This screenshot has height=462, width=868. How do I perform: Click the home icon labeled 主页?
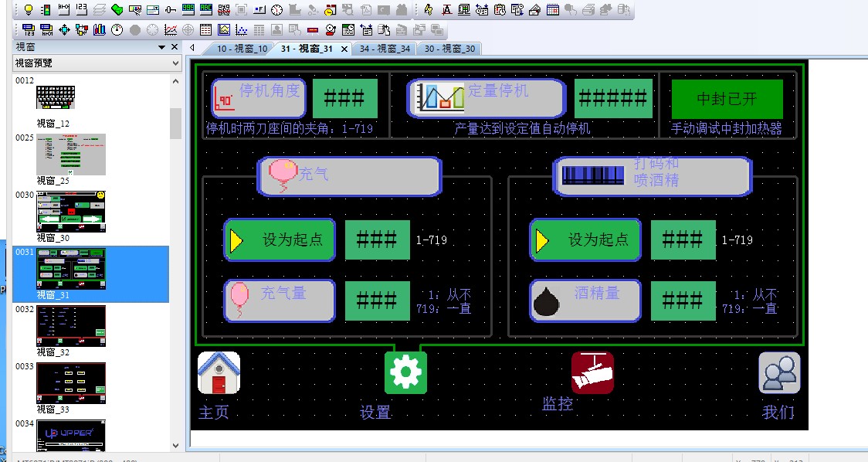click(x=219, y=373)
